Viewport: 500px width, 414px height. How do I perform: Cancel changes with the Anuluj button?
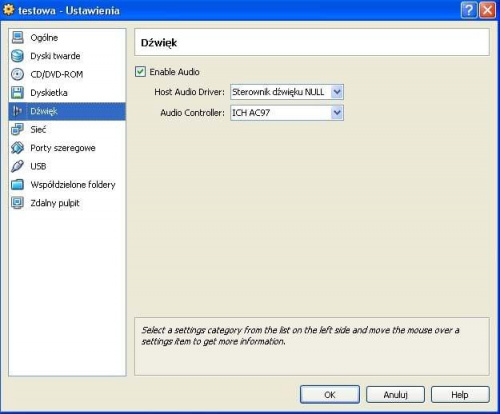[395, 395]
